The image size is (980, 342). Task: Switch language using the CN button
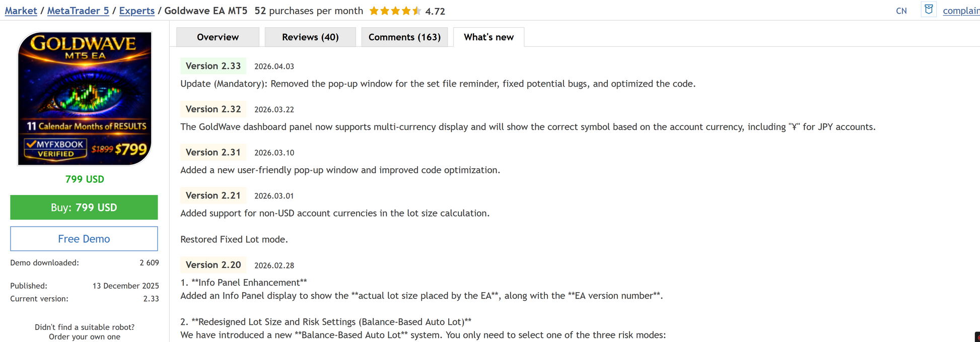click(901, 11)
